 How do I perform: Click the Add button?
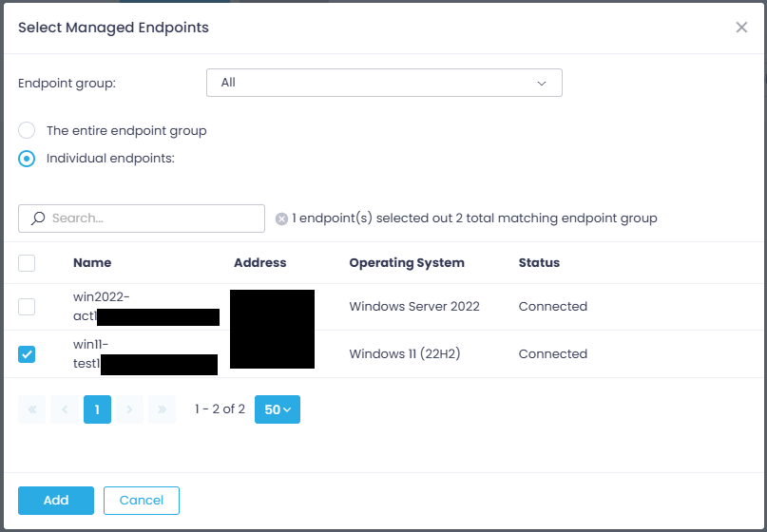click(56, 501)
